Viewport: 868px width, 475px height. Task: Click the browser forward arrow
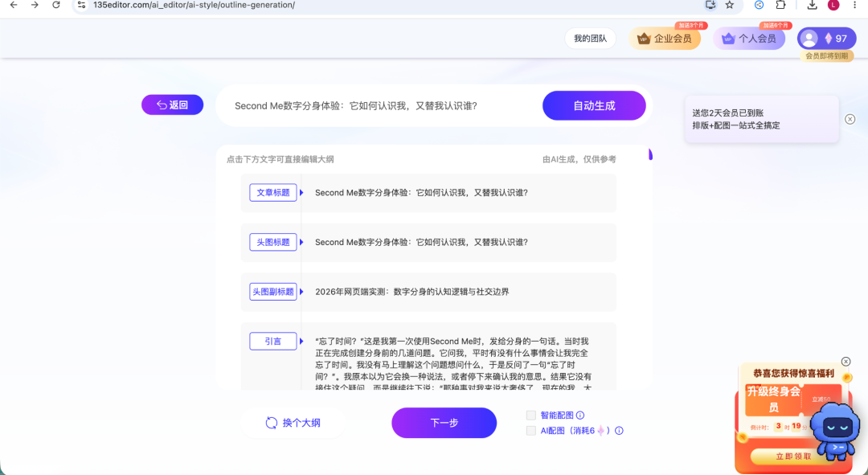pos(35,5)
